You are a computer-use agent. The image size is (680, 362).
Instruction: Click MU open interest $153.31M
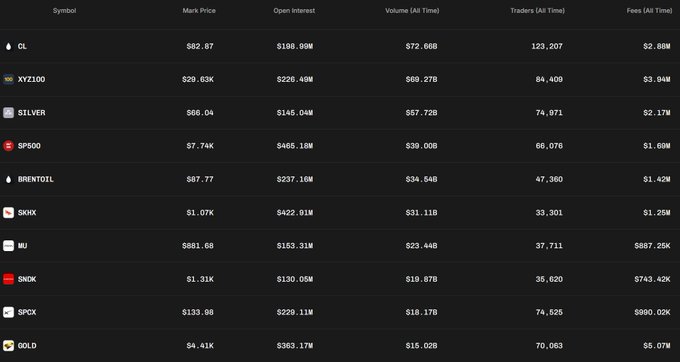(295, 246)
